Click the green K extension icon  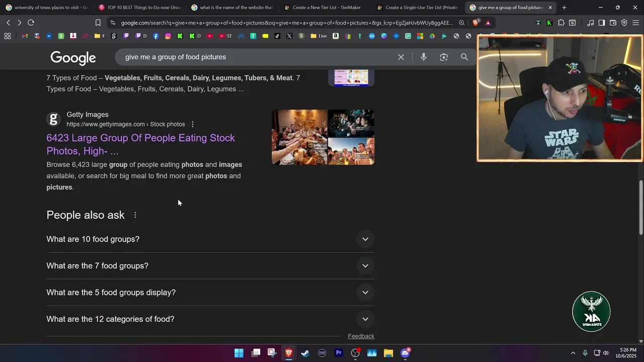(549, 23)
